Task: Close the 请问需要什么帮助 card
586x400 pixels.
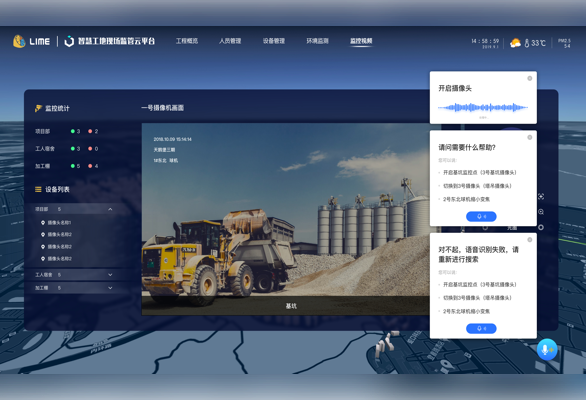Action: pos(530,137)
